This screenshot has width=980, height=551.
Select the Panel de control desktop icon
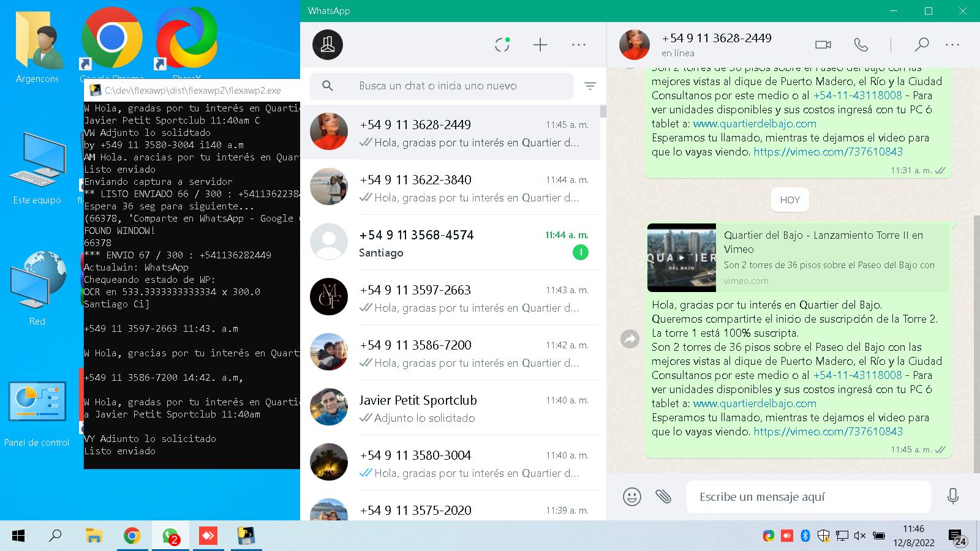(x=37, y=413)
